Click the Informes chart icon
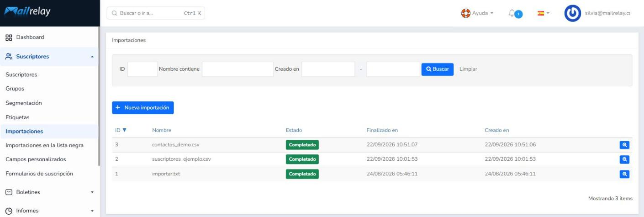 [x=8, y=211]
